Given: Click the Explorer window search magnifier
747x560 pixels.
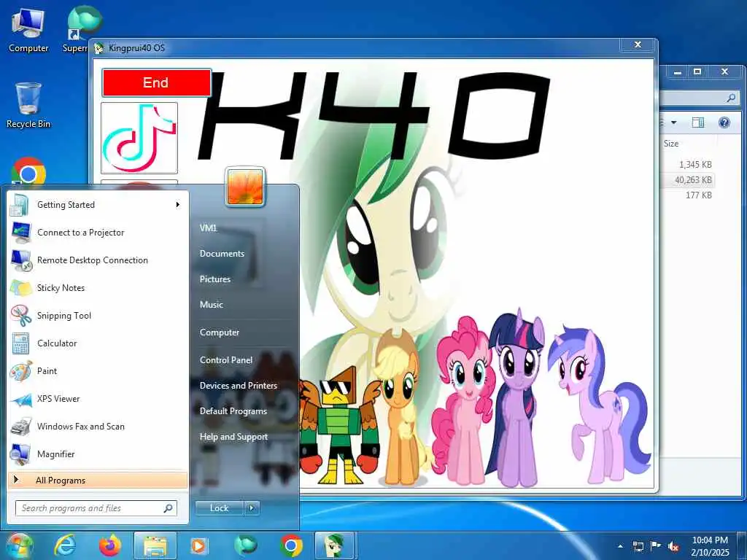Looking at the screenshot, I should (x=731, y=98).
